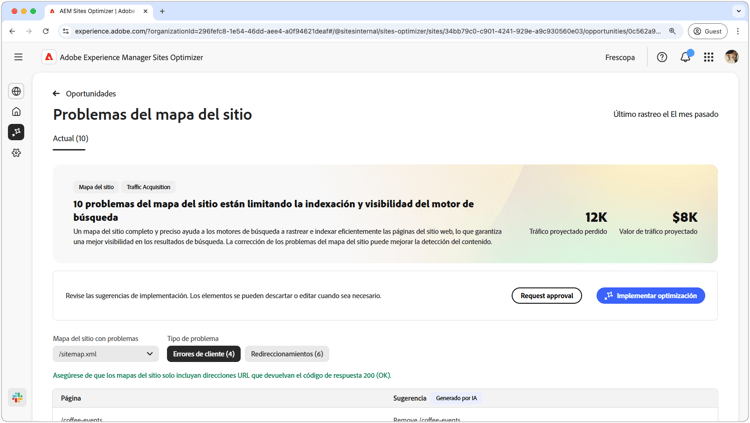This screenshot has height=423, width=750.
Task: Filter by Redireccionamientos (6)
Action: point(287,354)
